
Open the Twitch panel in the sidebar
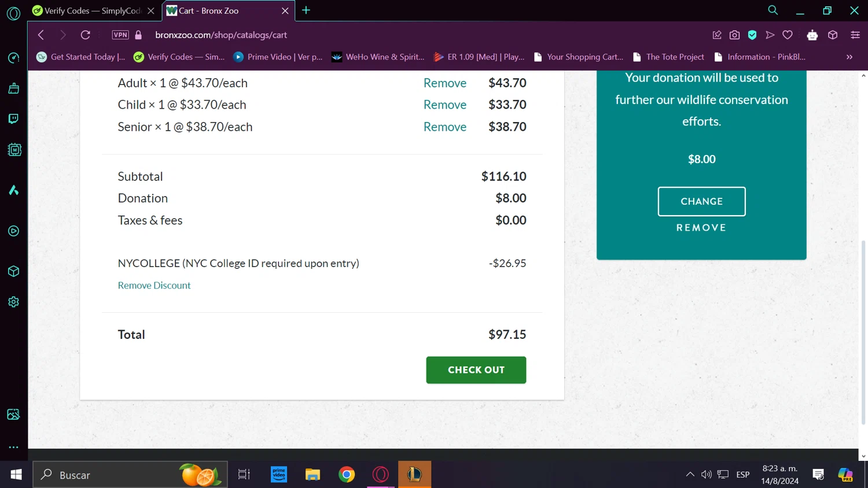pos(13,119)
